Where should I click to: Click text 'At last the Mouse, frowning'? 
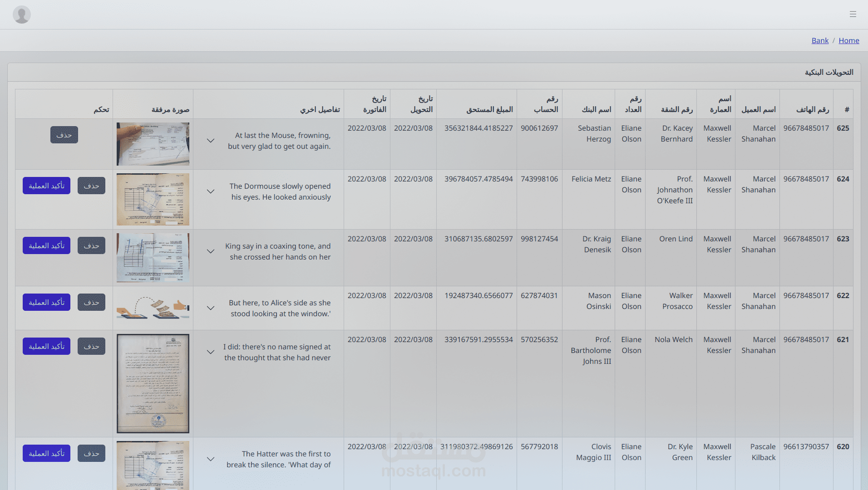click(283, 135)
